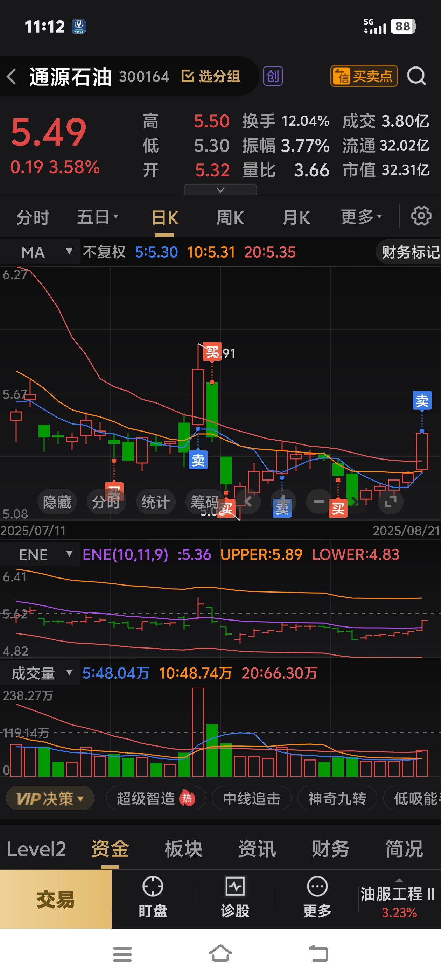This screenshot has height=980, width=441.
Task: Shift chart right with arrow button
Action: point(354,502)
